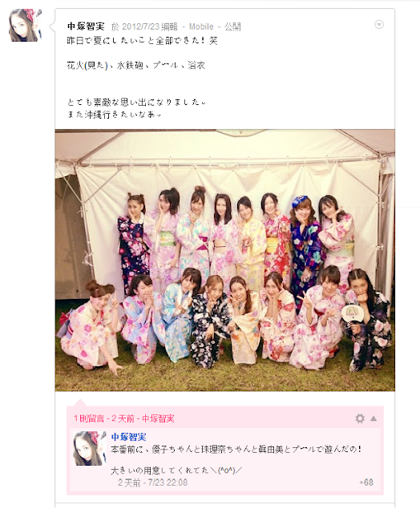Click the 公開 visibility label
The width and height of the screenshot is (420, 513).
click(232, 26)
